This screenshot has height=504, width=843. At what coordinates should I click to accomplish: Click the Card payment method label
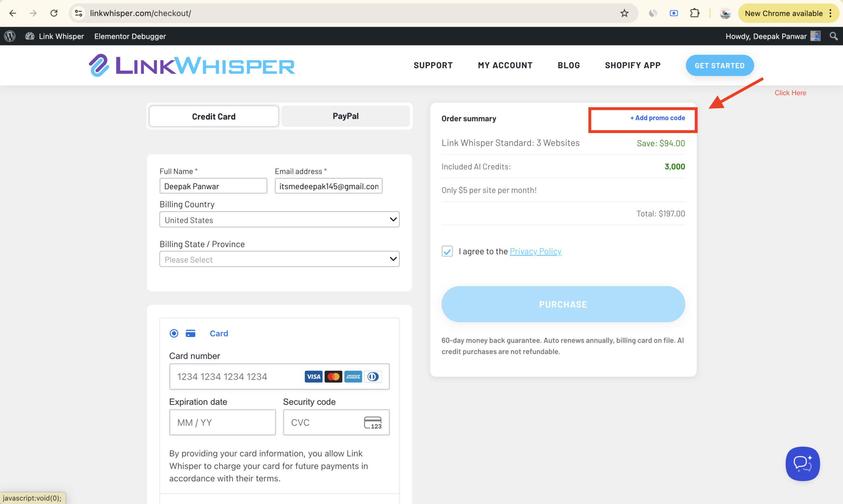coord(219,333)
